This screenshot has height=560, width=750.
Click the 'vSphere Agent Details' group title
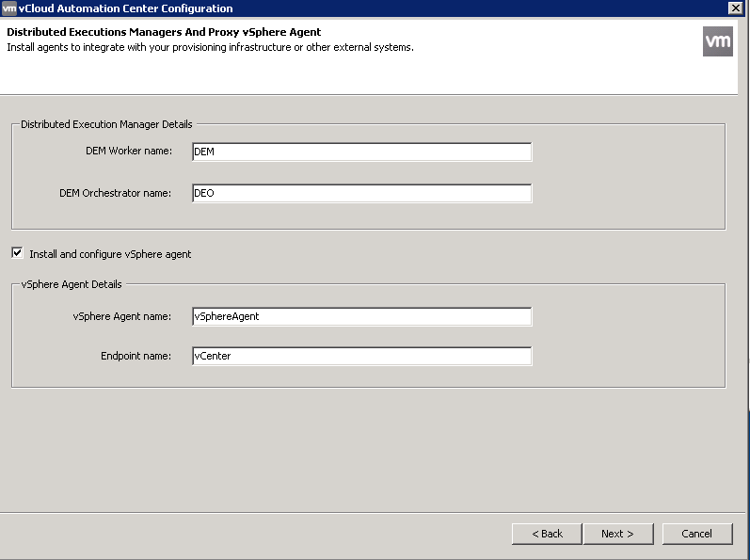[x=71, y=284]
